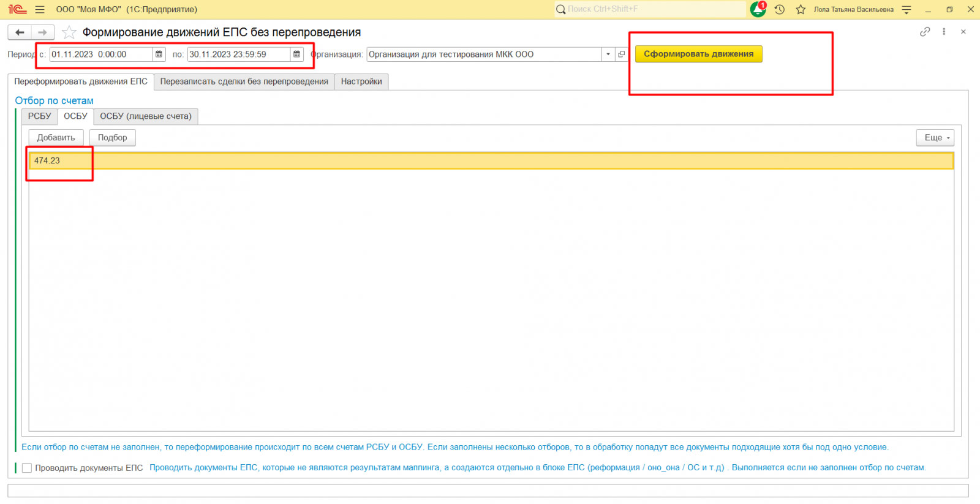Viewport: 980px width, 504px height.
Task: Go back with left arrow button
Action: pos(20,32)
